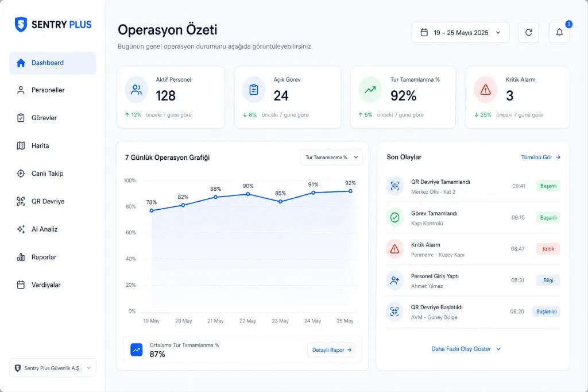Click the Açık Görev clipboard icon

pos(254,90)
